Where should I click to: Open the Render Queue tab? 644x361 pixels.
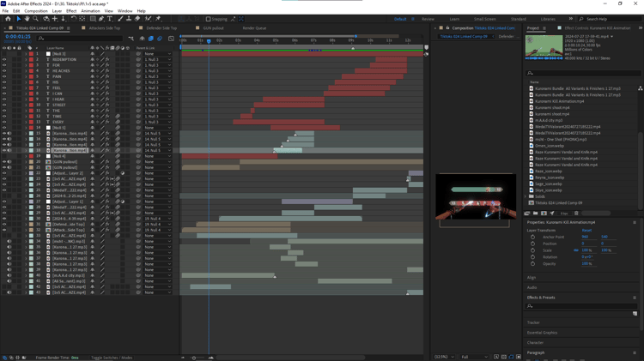click(254, 28)
